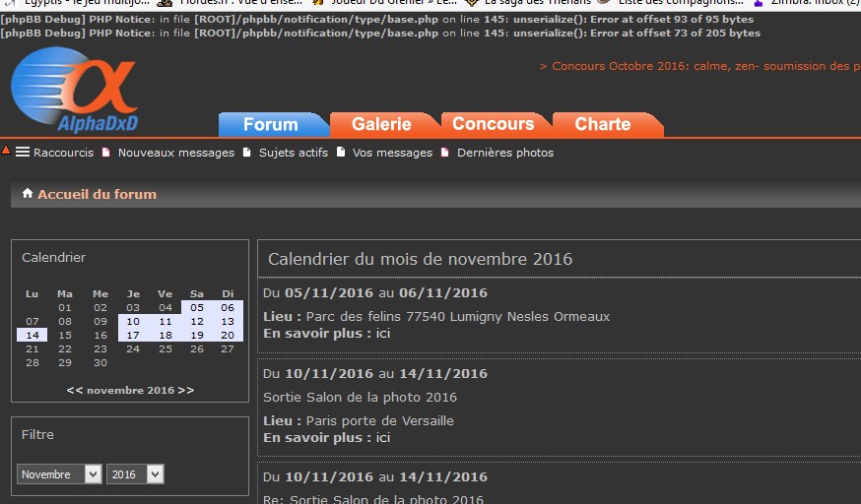Go to next month with >> arrows
This screenshot has height=504, width=861.
tap(186, 391)
